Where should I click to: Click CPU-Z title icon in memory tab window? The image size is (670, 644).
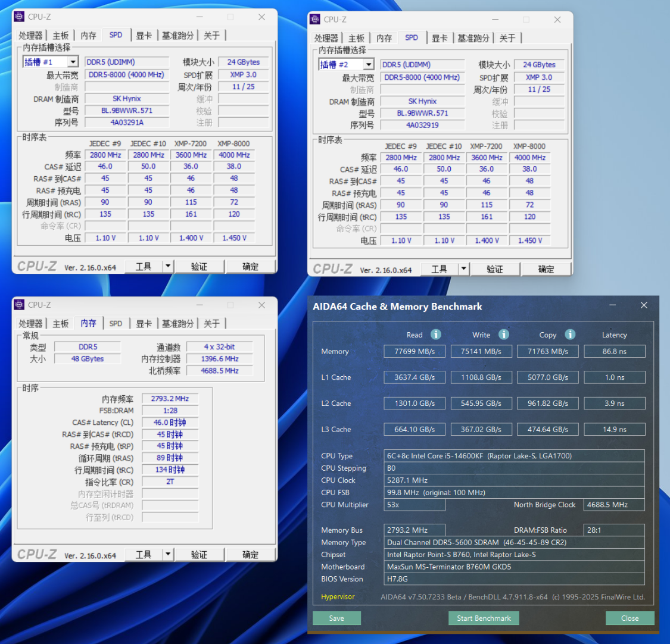tap(19, 305)
